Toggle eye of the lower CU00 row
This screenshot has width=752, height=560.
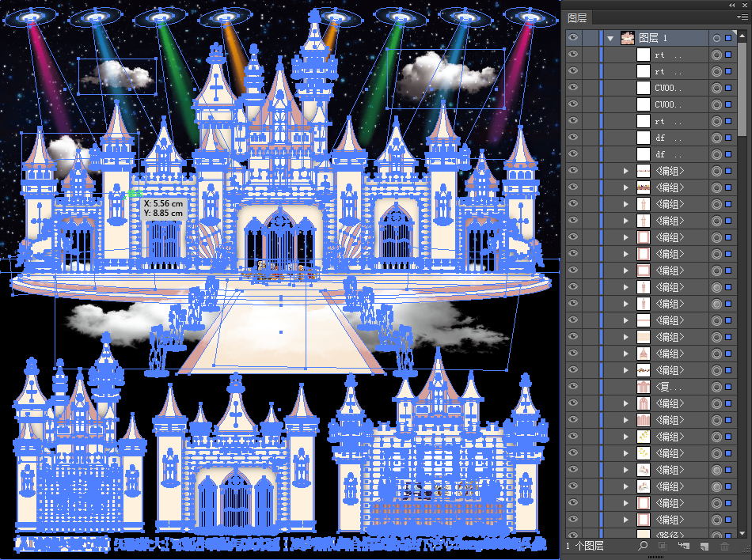tap(573, 104)
